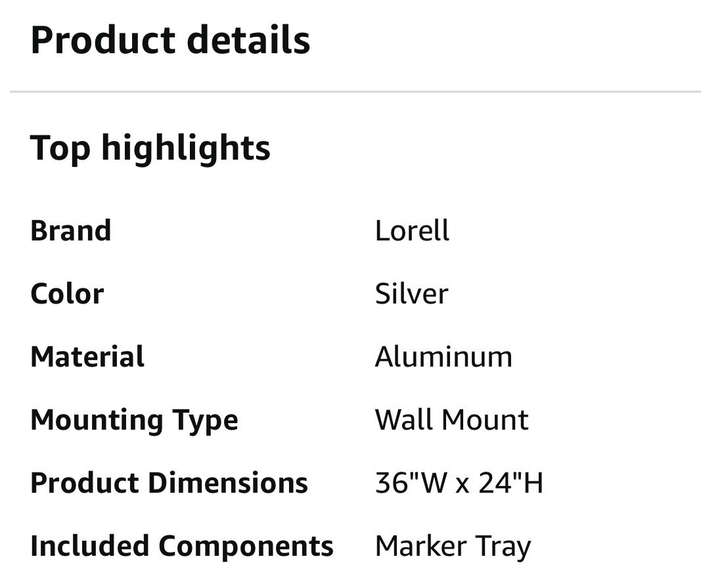The height and width of the screenshot is (588, 701).
Task: Click the Aluminum material value
Action: pos(443,357)
